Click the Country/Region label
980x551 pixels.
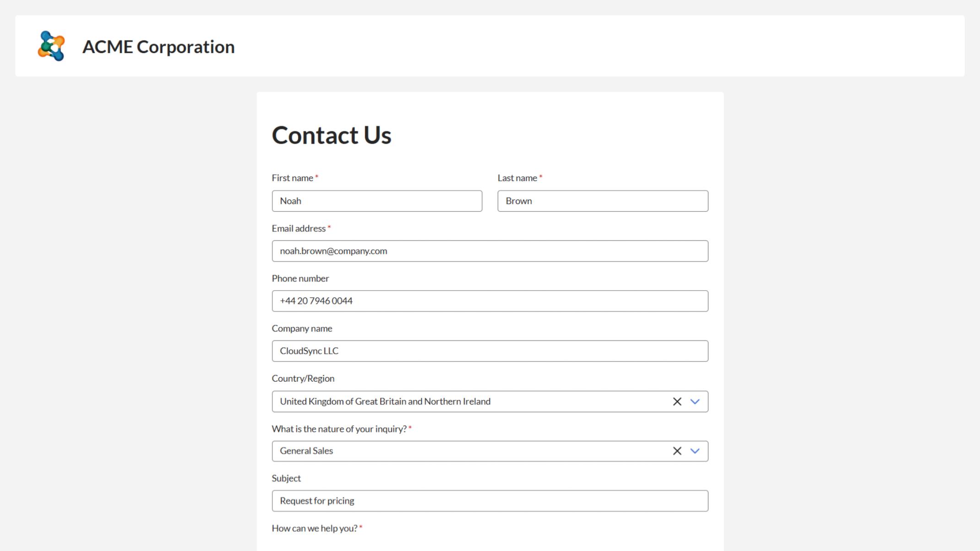coord(303,378)
